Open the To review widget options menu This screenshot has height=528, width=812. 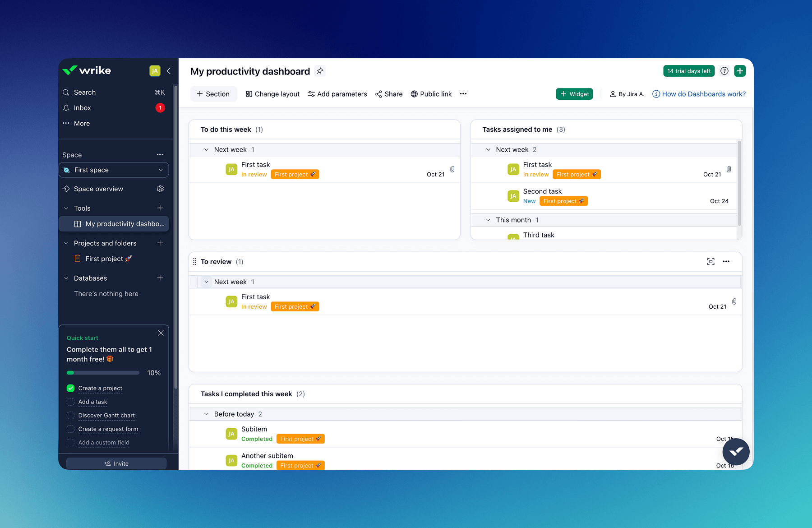(x=726, y=262)
